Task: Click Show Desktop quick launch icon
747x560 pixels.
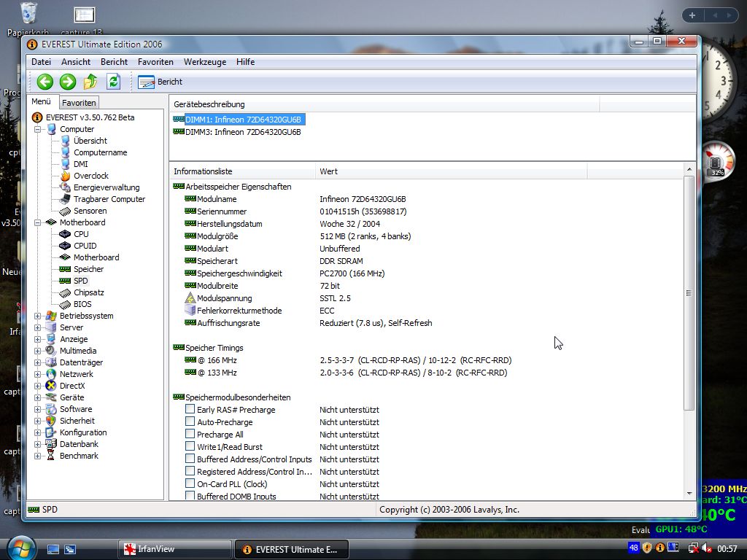Action: pyautogui.click(x=53, y=550)
